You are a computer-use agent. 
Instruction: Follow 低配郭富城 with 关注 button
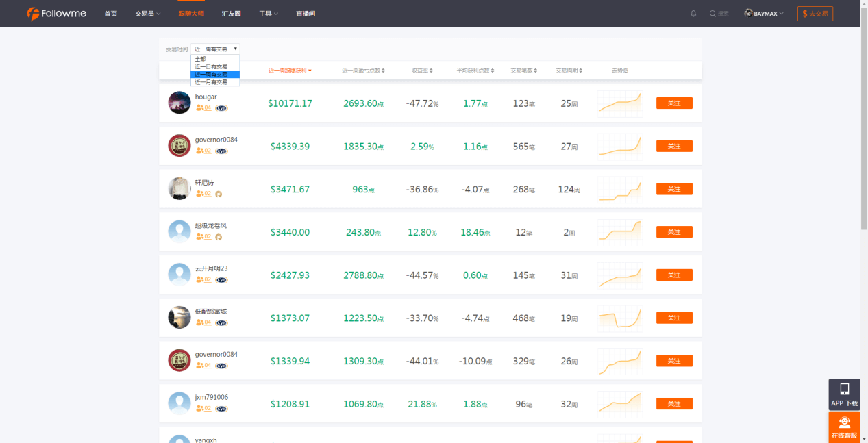[674, 318]
